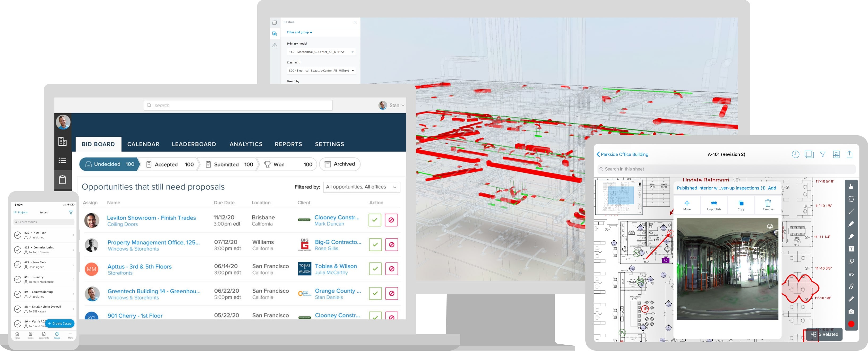Open the 'All opportunities, All offices' filter dropdown
The height and width of the screenshot is (351, 868).
point(360,187)
